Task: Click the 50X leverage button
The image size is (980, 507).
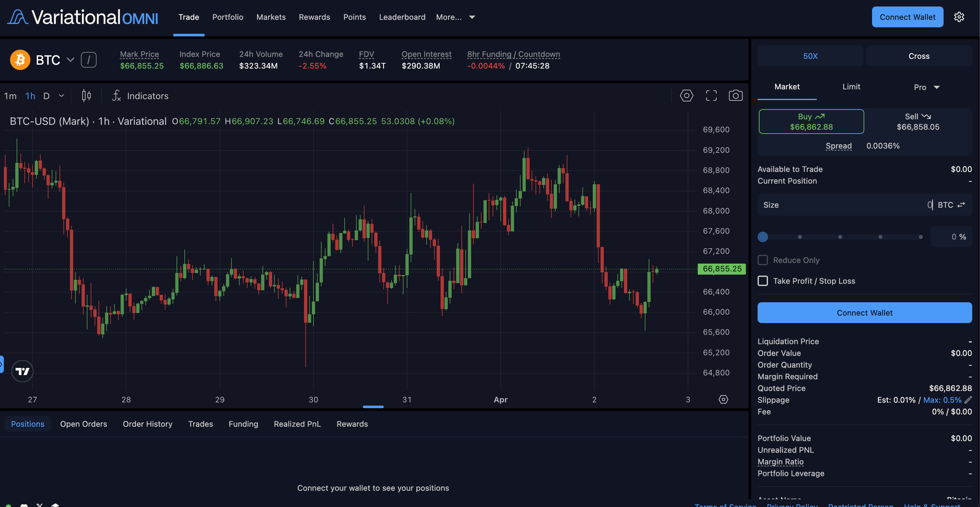Action: (810, 56)
